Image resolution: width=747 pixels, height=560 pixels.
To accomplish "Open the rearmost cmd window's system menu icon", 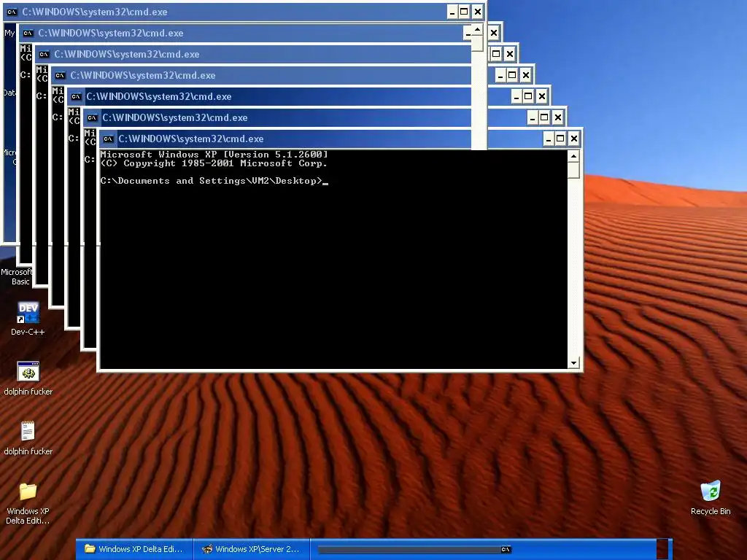I will point(12,12).
